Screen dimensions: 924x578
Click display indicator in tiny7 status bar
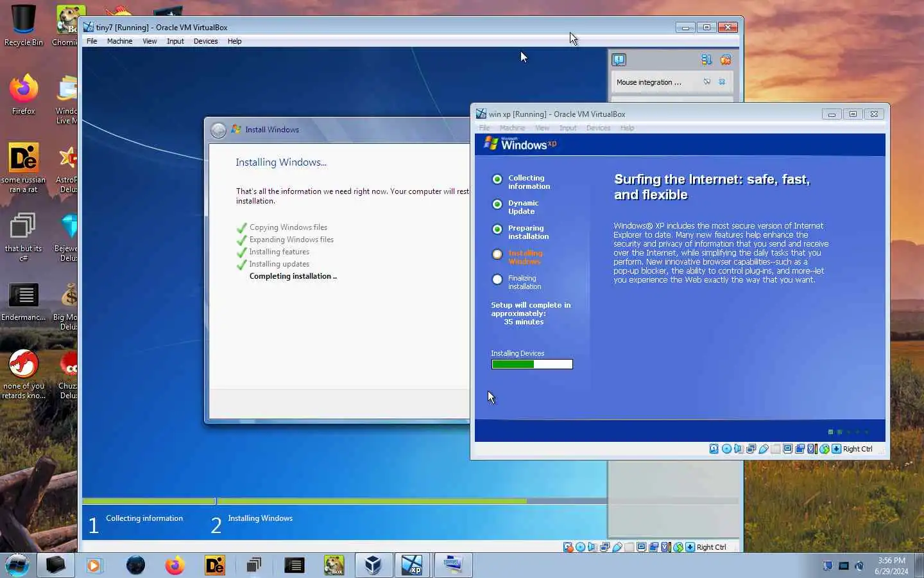point(641,547)
